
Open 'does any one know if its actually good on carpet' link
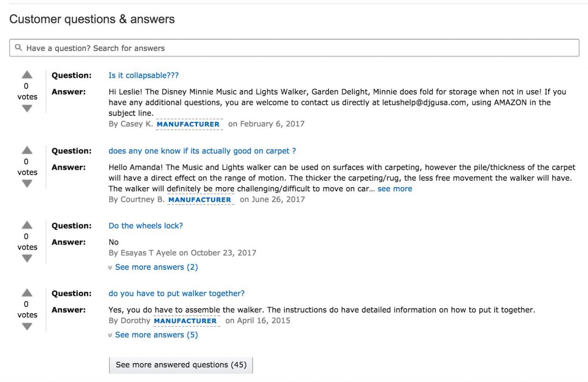[x=202, y=151]
